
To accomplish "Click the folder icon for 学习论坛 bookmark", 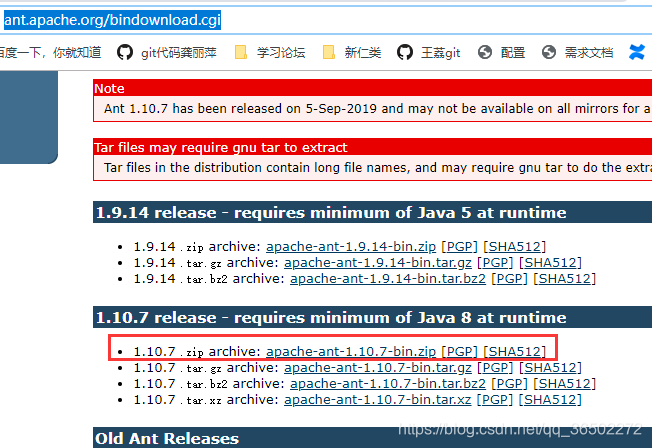I will [x=240, y=53].
